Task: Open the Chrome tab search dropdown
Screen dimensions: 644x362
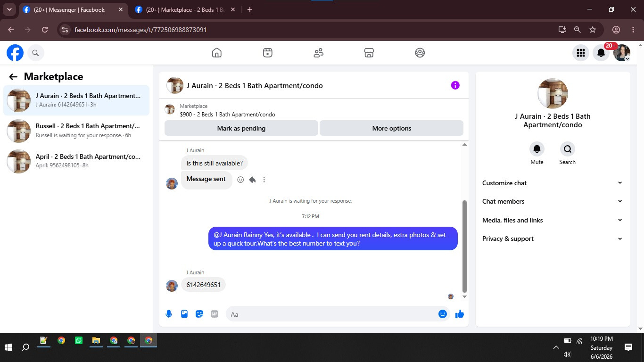Action: pos(9,9)
